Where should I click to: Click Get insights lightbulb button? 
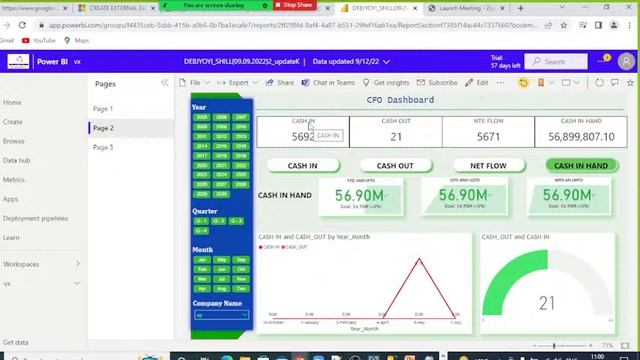pos(386,83)
